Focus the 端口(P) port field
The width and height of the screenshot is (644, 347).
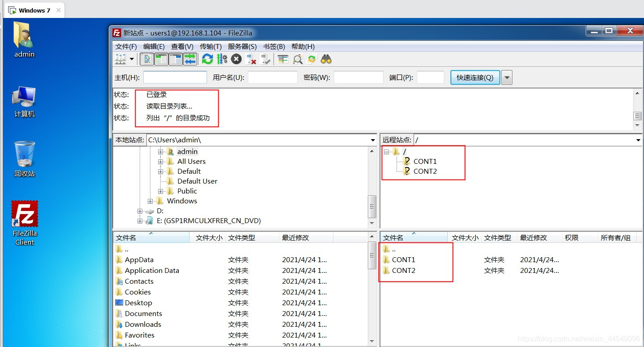coord(430,77)
